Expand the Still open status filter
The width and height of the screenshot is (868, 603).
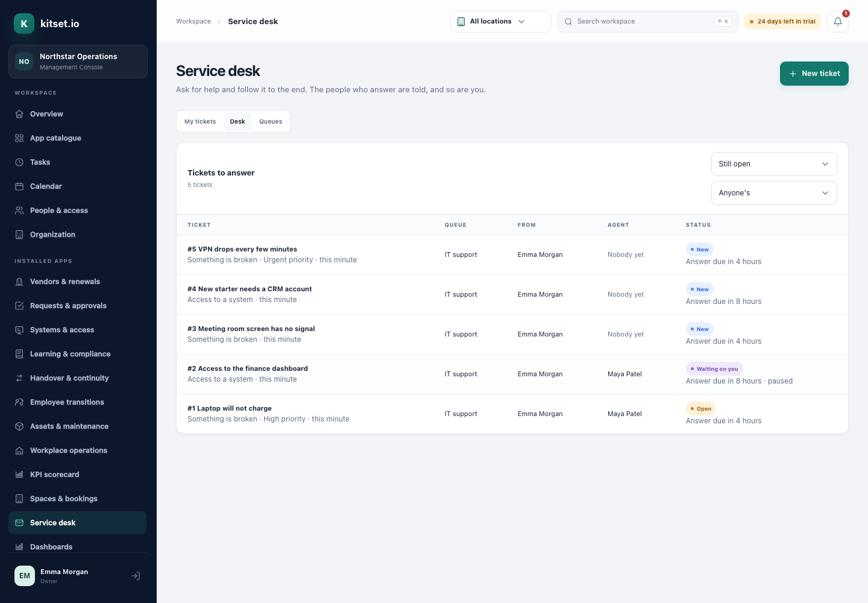coord(774,164)
